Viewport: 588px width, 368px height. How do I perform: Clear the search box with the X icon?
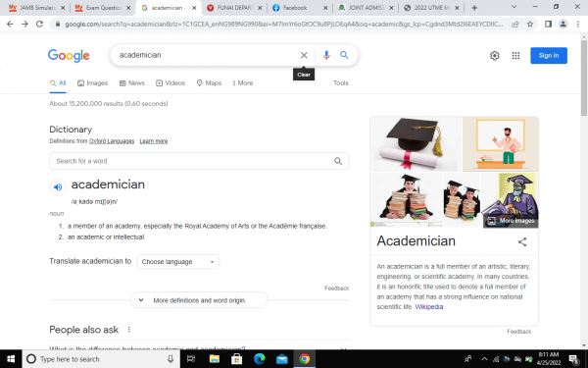(x=304, y=55)
